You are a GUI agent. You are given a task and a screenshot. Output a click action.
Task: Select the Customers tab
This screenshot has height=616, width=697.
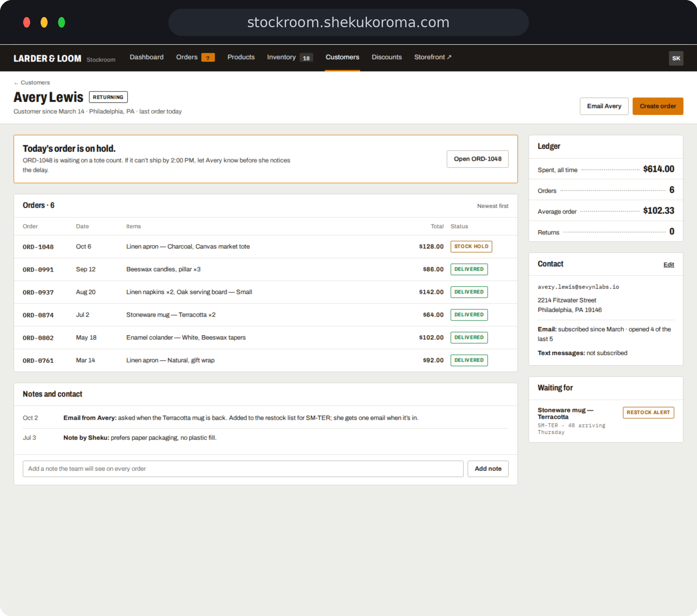click(x=342, y=57)
